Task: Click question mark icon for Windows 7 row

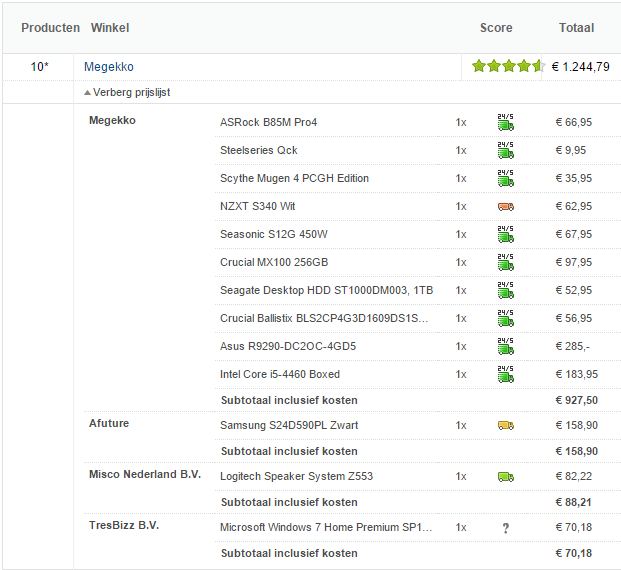Action: (x=506, y=528)
